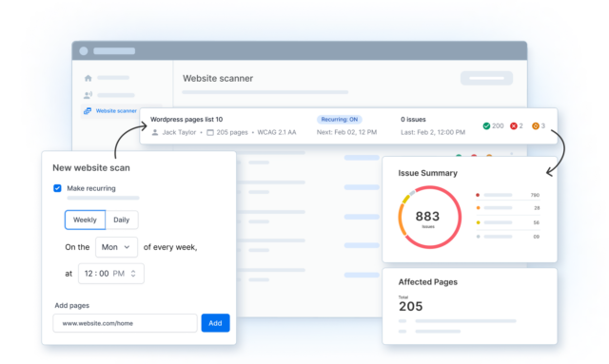Click the red failed X icon
Viewport: 609px width, 364px height.
click(514, 125)
